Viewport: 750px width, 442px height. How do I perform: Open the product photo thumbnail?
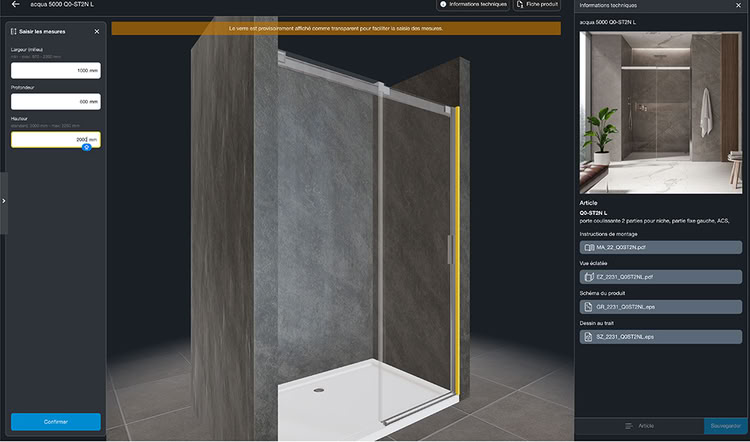point(661,112)
